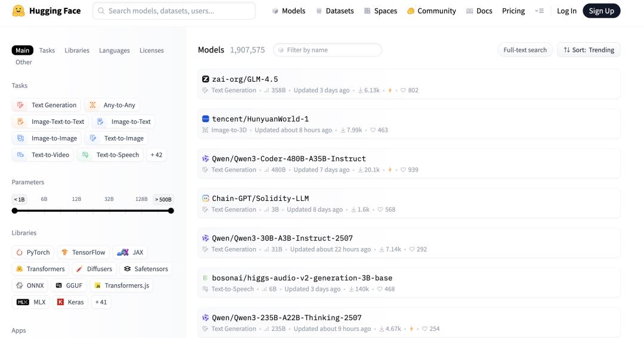This screenshot has height=338, width=644.
Task: Click the PyTorch flame icon
Action: click(19, 253)
